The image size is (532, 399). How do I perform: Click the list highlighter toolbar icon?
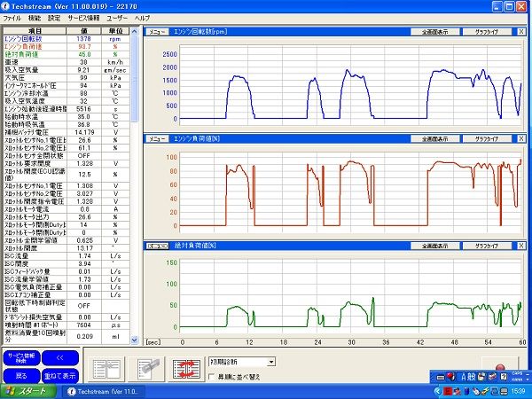(146, 369)
